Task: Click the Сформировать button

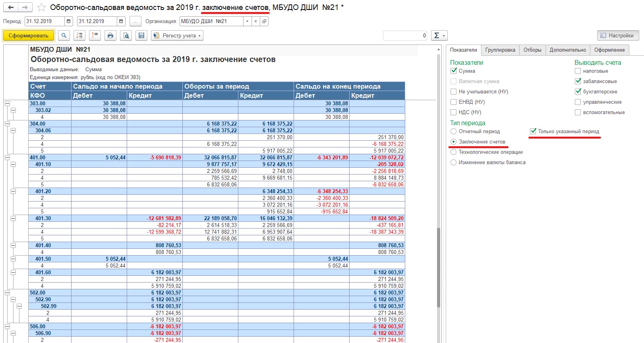Action: pyautogui.click(x=28, y=36)
